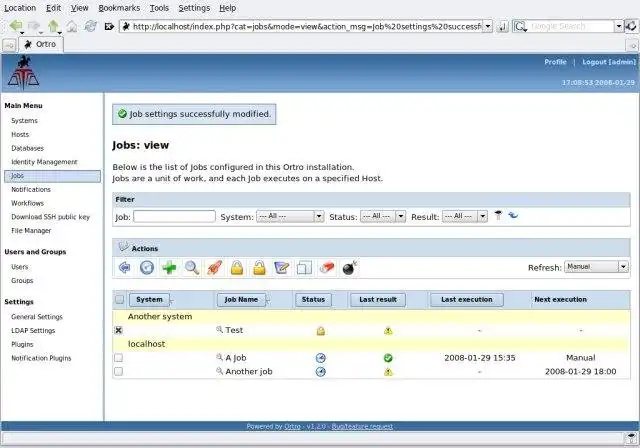Open the Status filter dropdown
Viewport: 640px width, 448px height.
click(383, 216)
